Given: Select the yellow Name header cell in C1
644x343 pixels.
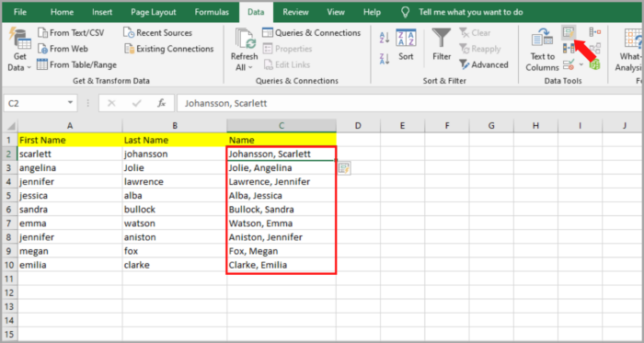Looking at the screenshot, I should (x=282, y=140).
